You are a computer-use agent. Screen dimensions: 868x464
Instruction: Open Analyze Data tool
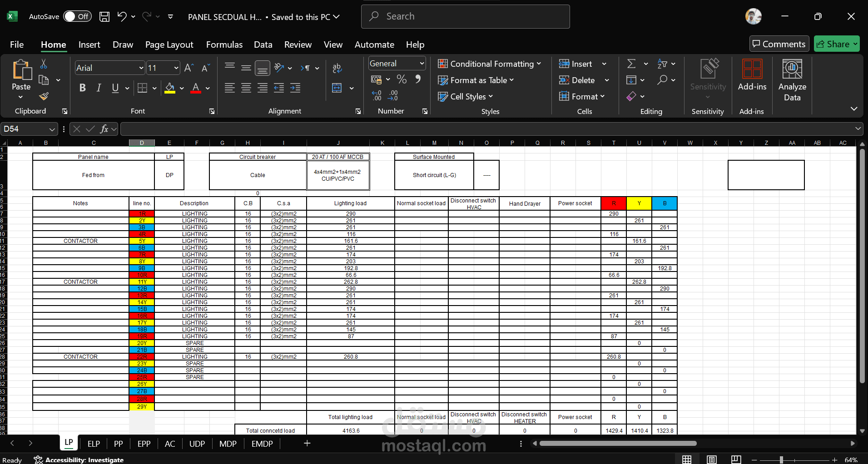tap(792, 80)
